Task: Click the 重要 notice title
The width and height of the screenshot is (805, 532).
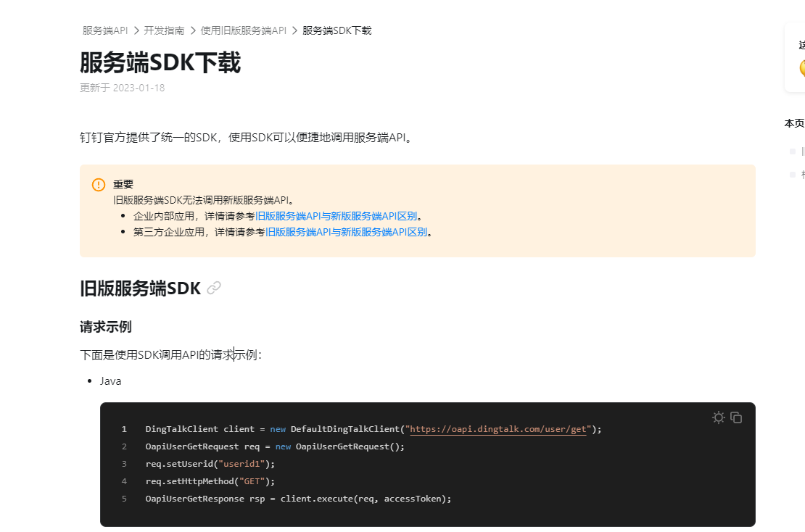Action: (123, 184)
